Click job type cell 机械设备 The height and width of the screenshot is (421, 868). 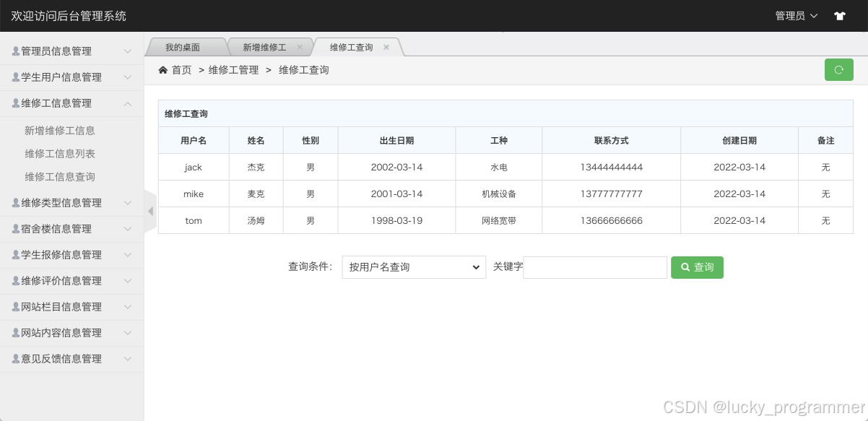tap(499, 194)
